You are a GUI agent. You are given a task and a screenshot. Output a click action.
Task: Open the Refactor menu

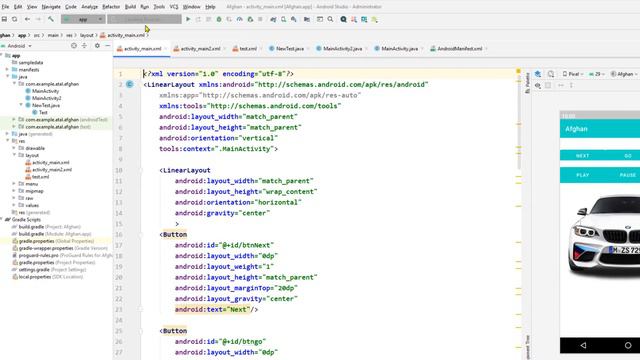tap(111, 7)
